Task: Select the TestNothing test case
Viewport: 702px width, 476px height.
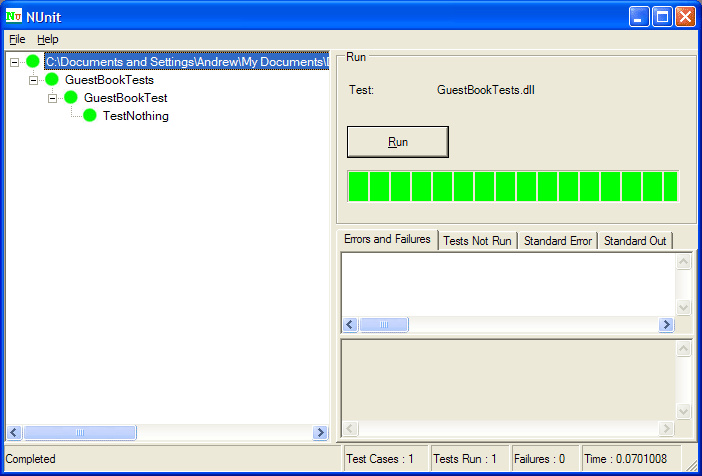Action: click(136, 116)
